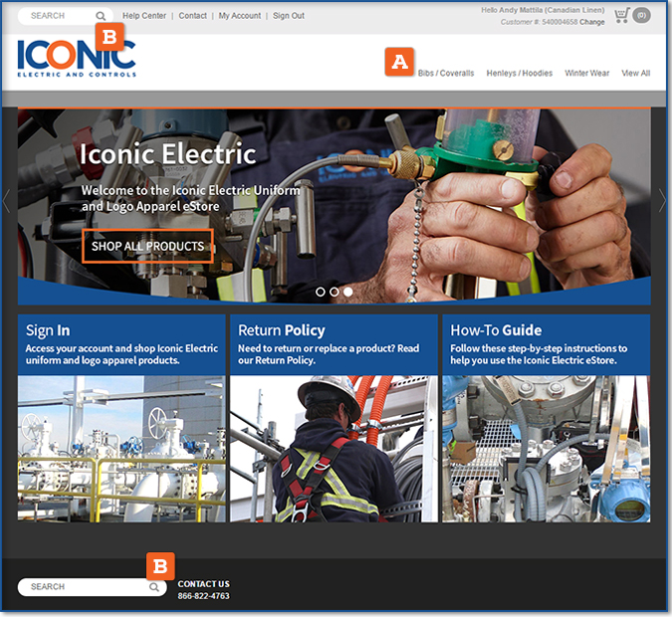Click the Iconic Electric and Controls logo
672x617 pixels.
click(x=77, y=59)
